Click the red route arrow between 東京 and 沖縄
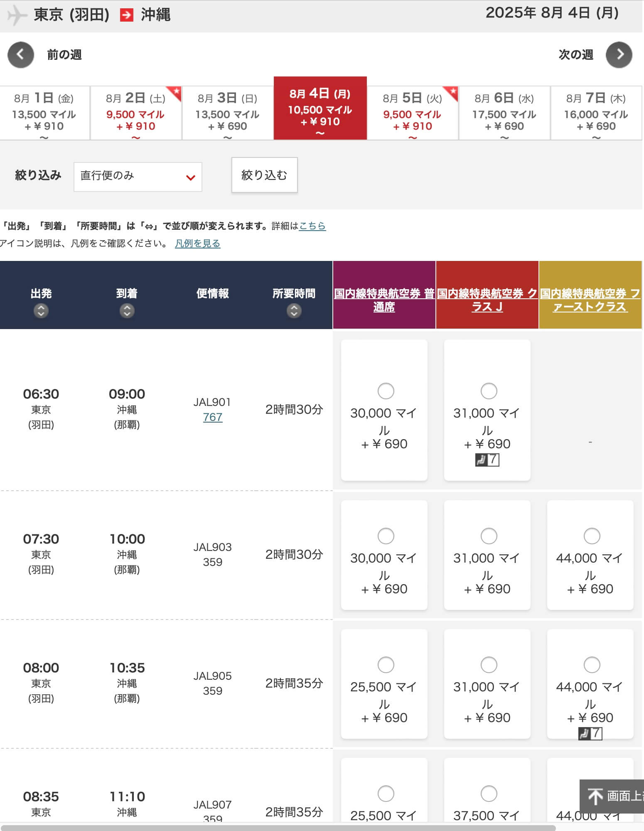 [126, 15]
